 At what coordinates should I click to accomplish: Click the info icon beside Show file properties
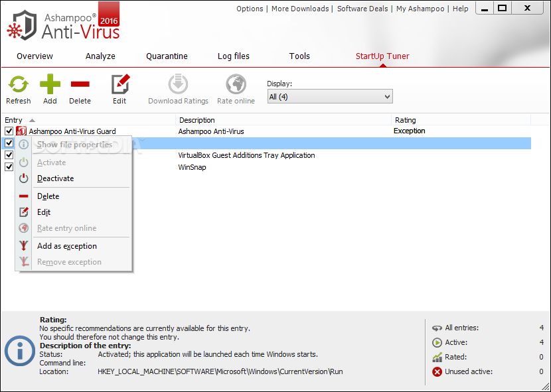(x=23, y=145)
